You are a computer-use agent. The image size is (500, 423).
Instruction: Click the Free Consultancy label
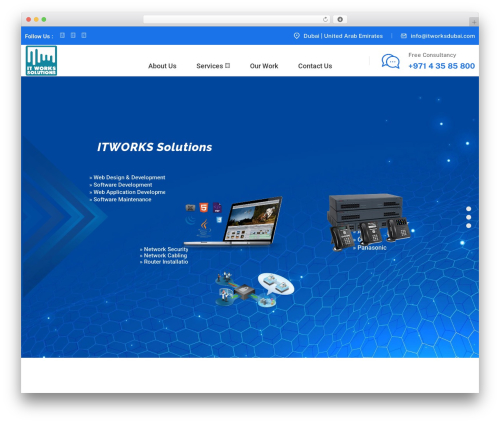tap(432, 55)
